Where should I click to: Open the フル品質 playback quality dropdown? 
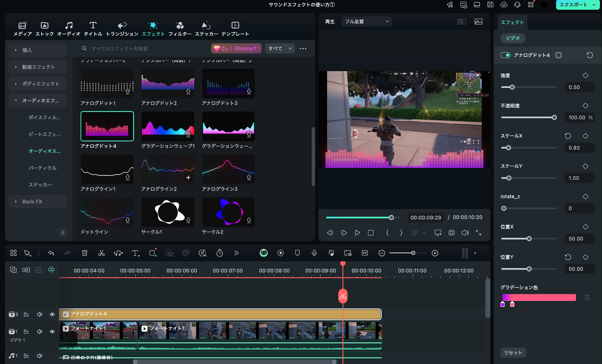pos(367,21)
